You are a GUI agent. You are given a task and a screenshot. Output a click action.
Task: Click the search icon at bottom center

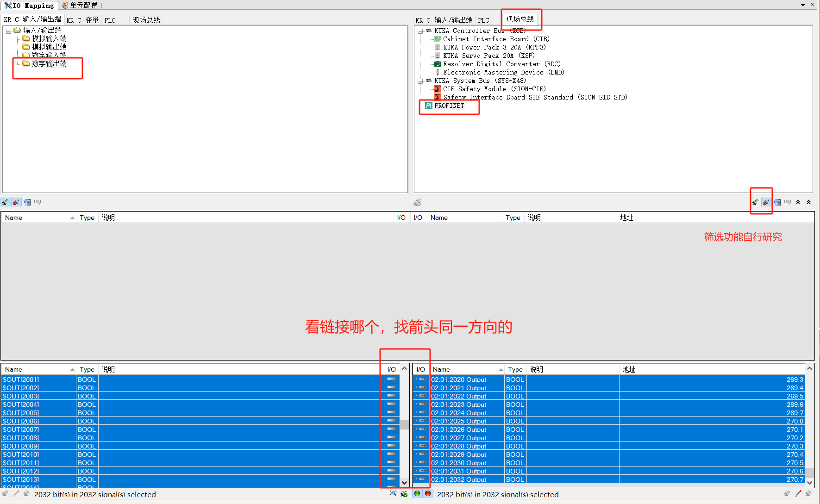coord(393,493)
